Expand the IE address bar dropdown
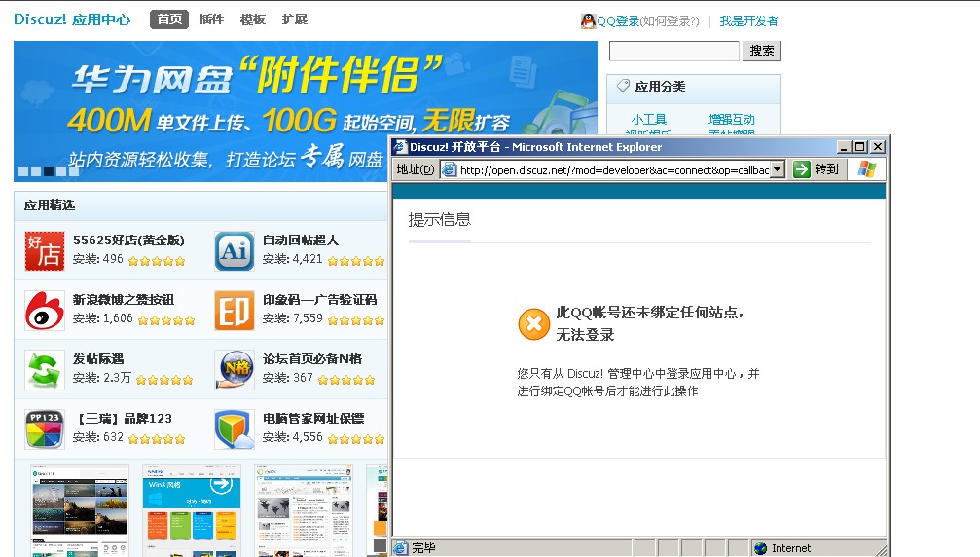 [x=777, y=169]
